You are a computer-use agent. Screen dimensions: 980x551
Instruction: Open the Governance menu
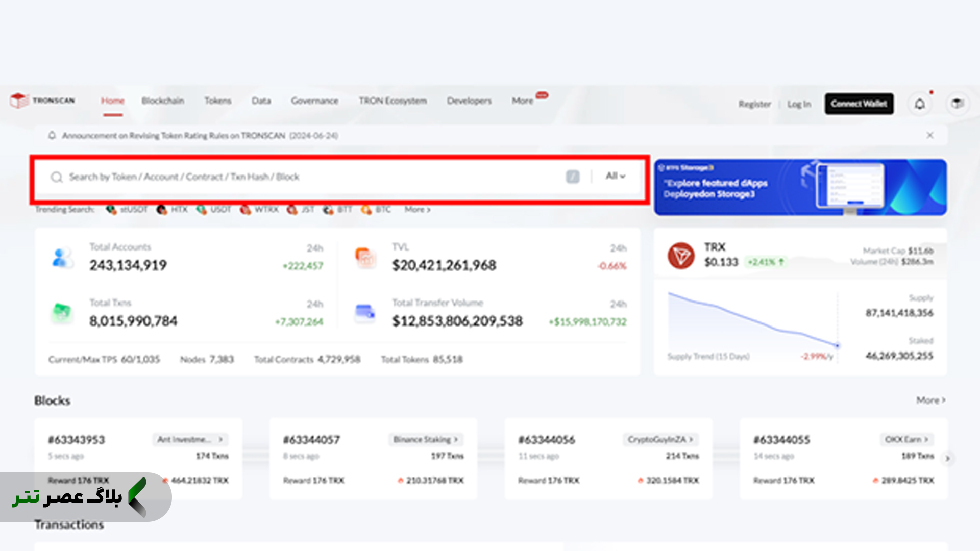point(314,101)
